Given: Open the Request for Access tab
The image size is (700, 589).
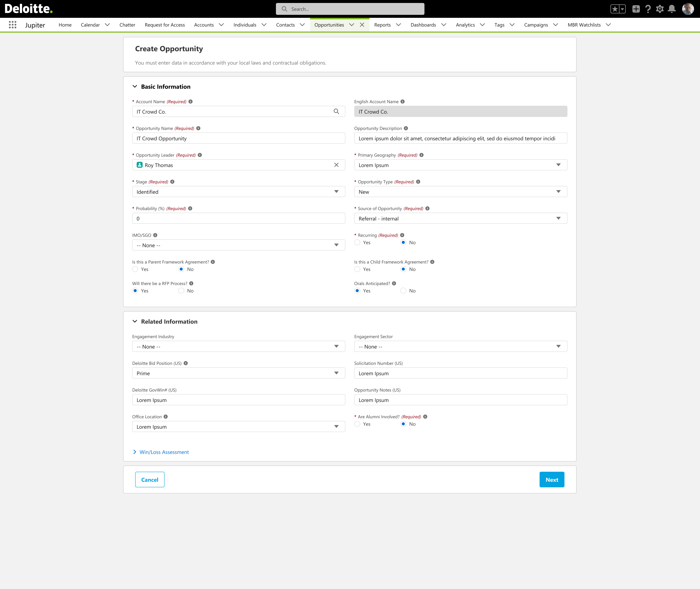Looking at the screenshot, I should point(165,25).
